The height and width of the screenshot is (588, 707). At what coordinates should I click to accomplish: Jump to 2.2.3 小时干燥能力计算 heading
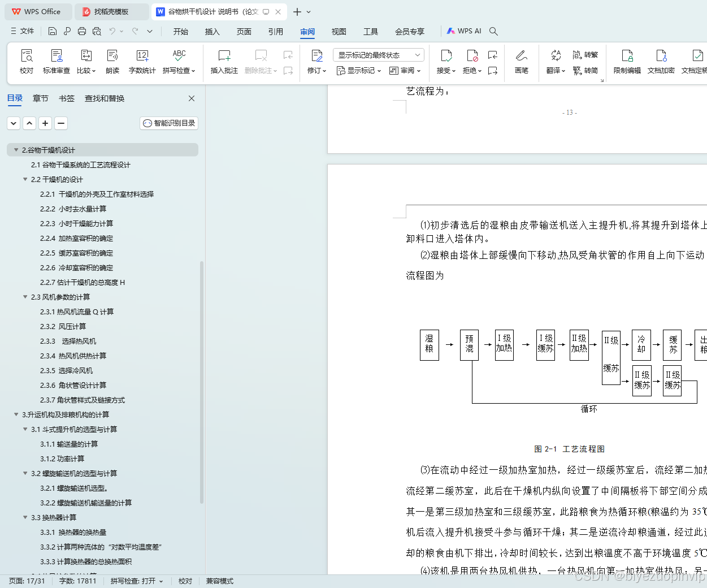(x=76, y=223)
